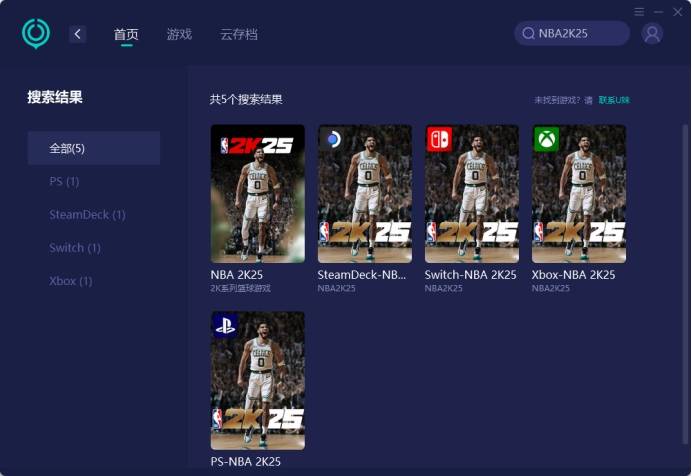Click the Xbox badge icon on cover

(546, 139)
